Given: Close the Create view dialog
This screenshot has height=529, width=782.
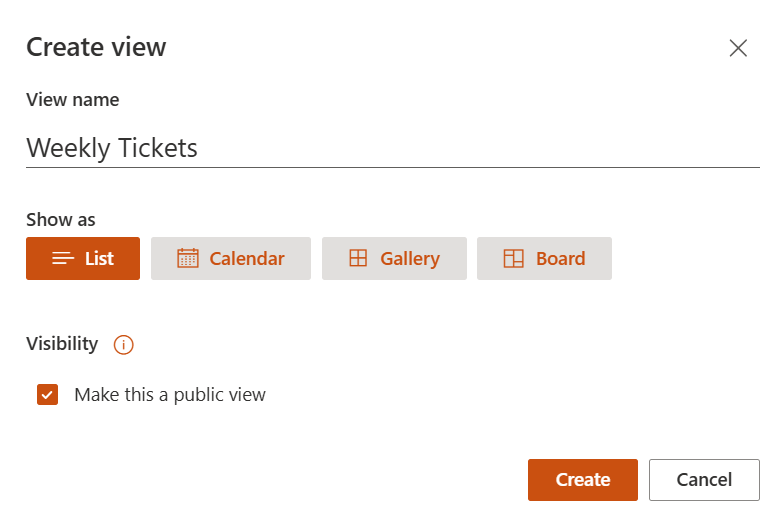Looking at the screenshot, I should click(738, 48).
